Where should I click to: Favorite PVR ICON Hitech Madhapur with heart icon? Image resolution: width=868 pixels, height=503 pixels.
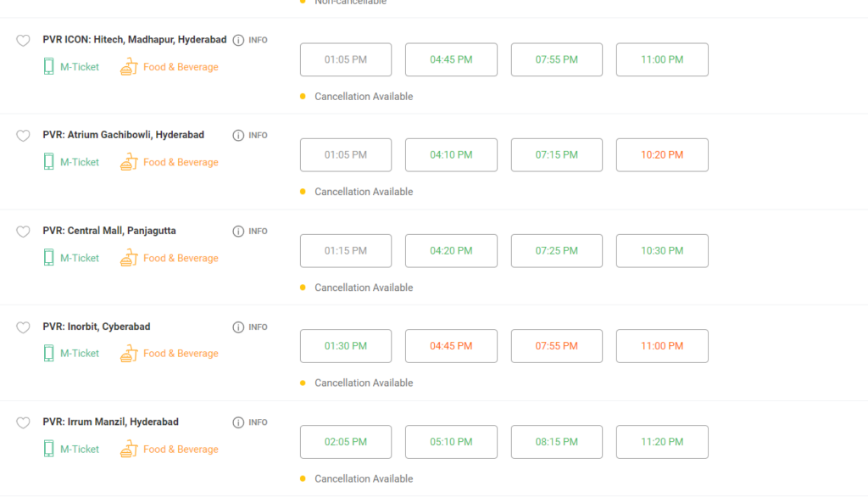pos(23,41)
